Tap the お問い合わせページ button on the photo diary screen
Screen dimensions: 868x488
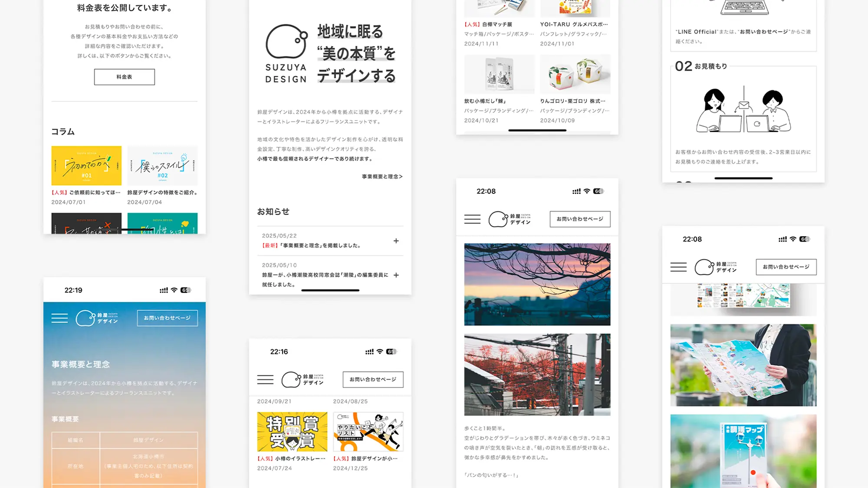click(x=580, y=219)
